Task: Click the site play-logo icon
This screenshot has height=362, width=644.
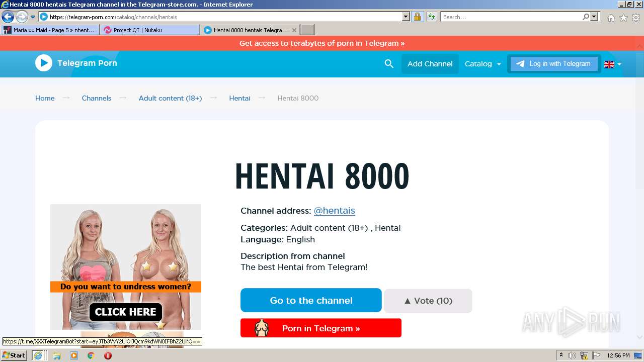Action: 44,63
